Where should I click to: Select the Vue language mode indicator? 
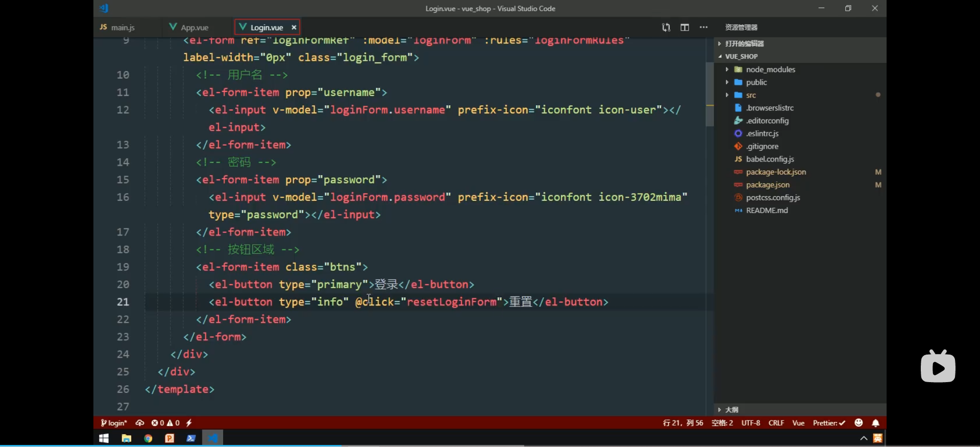click(798, 423)
